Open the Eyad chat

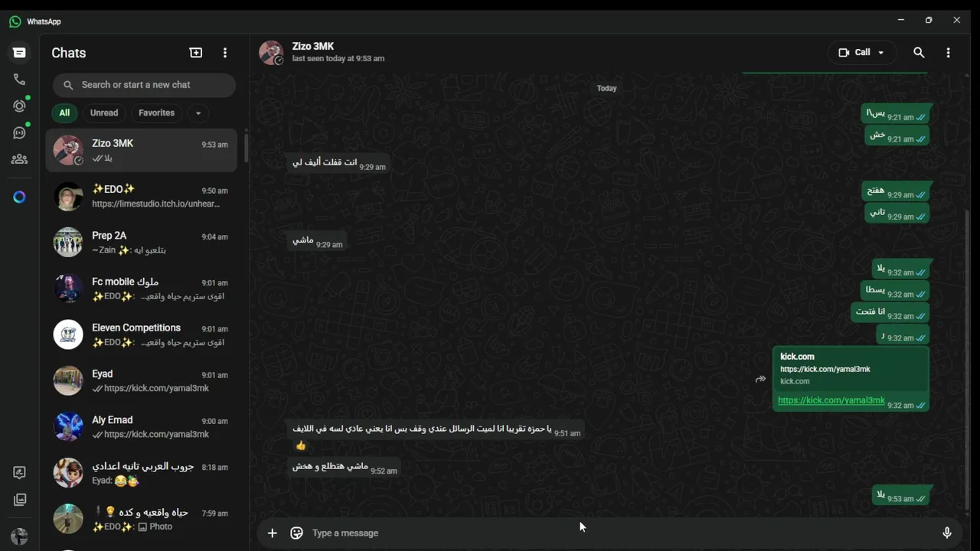[142, 380]
